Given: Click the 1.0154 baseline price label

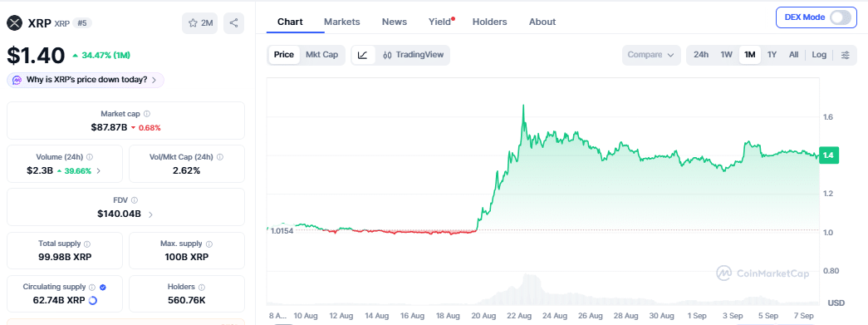Looking at the screenshot, I should coord(282,230).
